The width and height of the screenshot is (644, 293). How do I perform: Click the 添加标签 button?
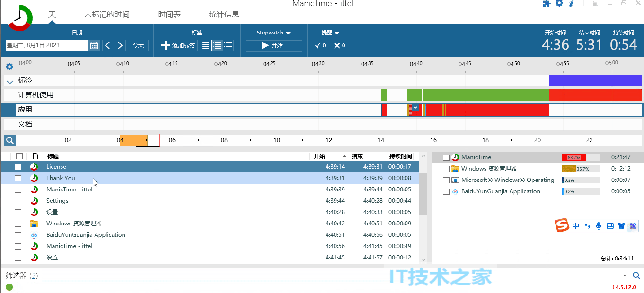pos(177,45)
